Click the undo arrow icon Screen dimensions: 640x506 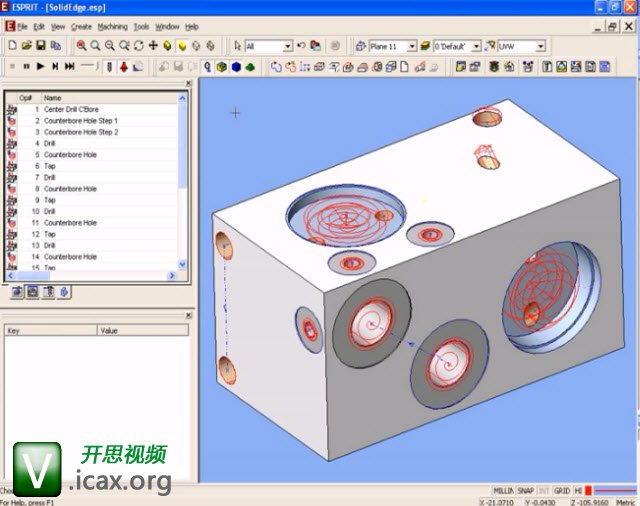pyautogui.click(x=301, y=46)
